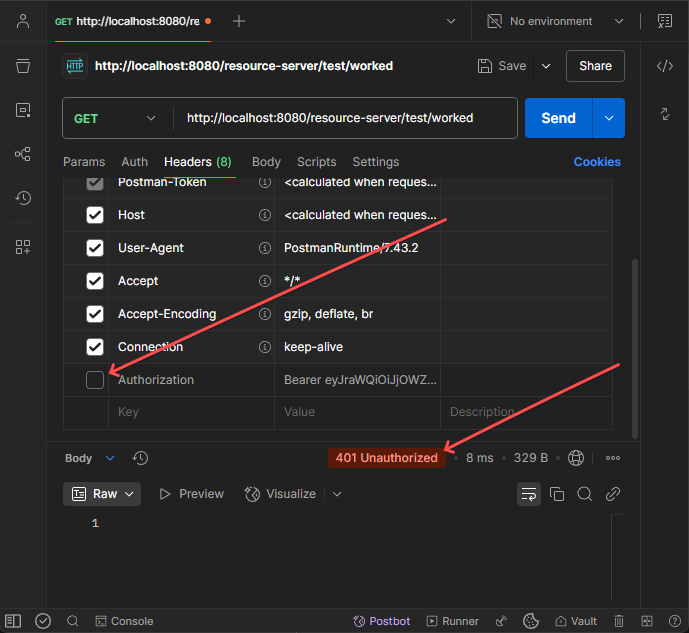Image resolution: width=689 pixels, height=633 pixels.
Task: Open the Environments sidebar icon
Action: (23, 110)
